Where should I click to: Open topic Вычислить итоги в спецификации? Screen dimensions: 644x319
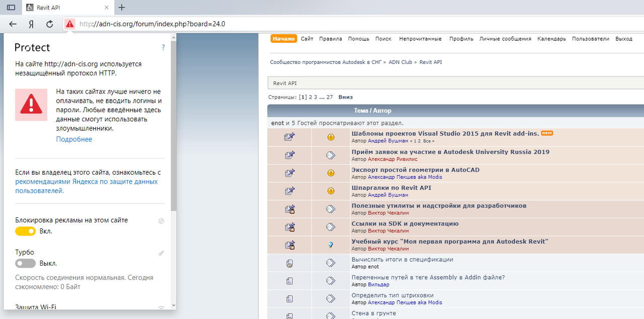[x=403, y=260]
